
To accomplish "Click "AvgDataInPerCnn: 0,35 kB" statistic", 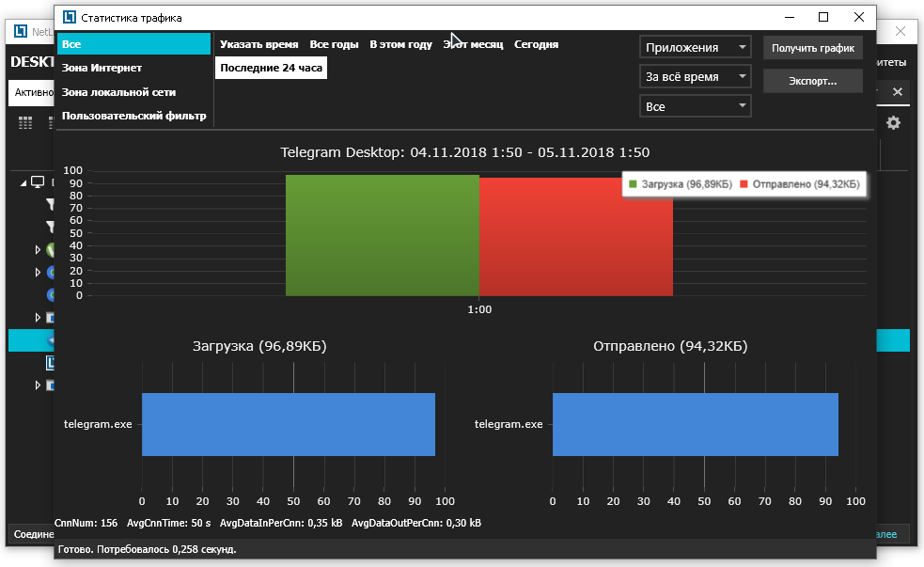I will 281,523.
